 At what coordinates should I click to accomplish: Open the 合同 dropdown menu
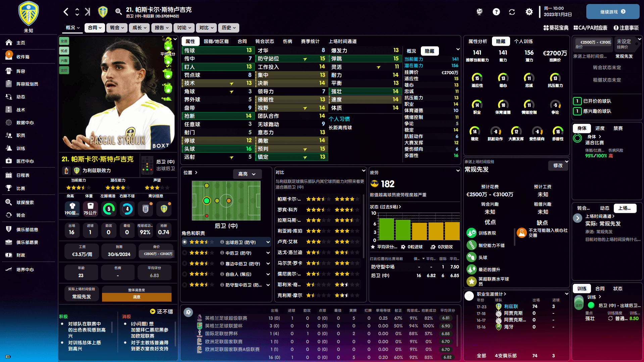pyautogui.click(x=95, y=28)
